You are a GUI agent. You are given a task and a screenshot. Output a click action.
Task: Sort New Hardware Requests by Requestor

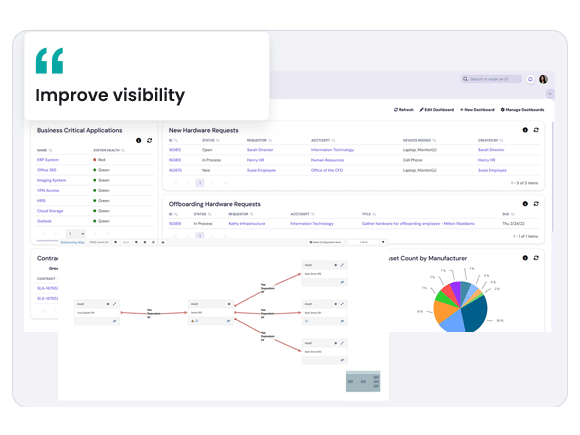pyautogui.click(x=259, y=140)
